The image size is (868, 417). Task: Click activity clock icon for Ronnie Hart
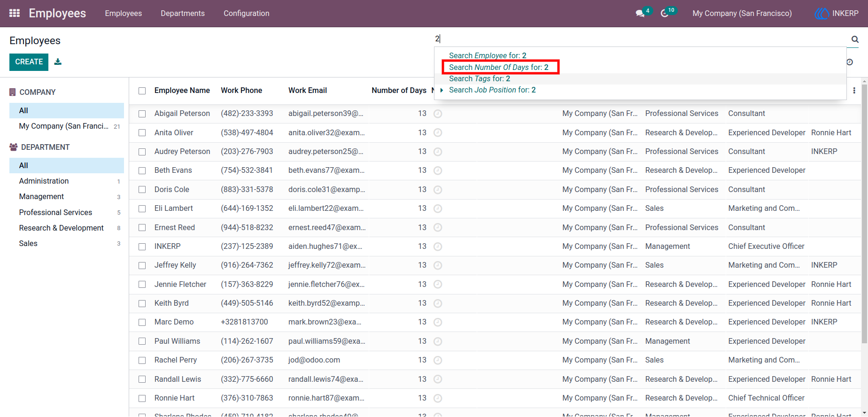(438, 398)
